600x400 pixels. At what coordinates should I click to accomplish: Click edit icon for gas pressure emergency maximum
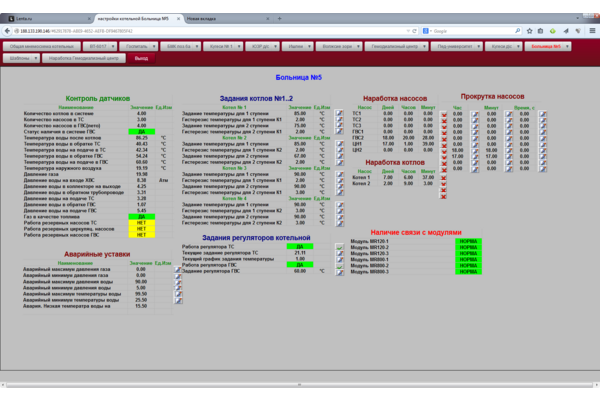pyautogui.click(x=179, y=269)
